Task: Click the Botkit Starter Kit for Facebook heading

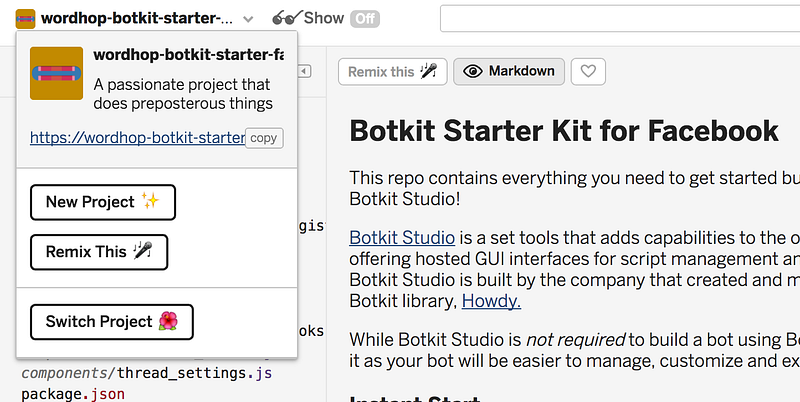Action: 564,131
